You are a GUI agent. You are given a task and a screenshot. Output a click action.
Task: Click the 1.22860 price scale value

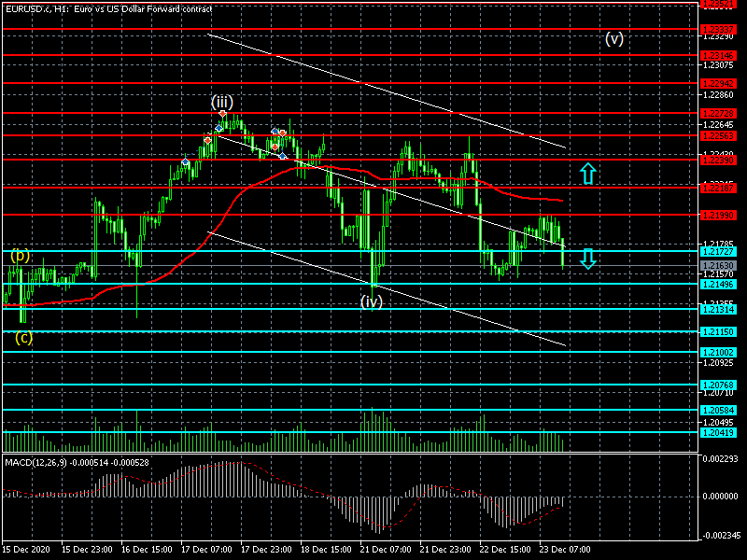(x=718, y=95)
